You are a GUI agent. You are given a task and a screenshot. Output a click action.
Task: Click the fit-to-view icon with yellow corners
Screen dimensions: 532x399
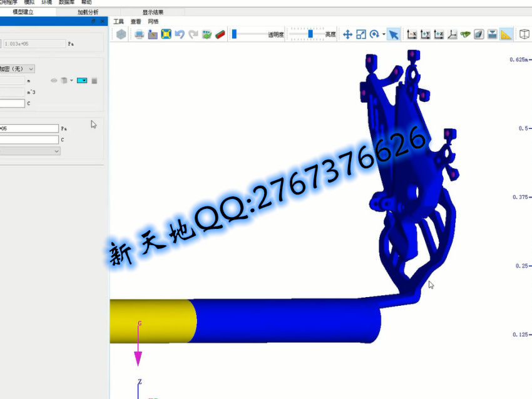pyautogui.click(x=166, y=35)
